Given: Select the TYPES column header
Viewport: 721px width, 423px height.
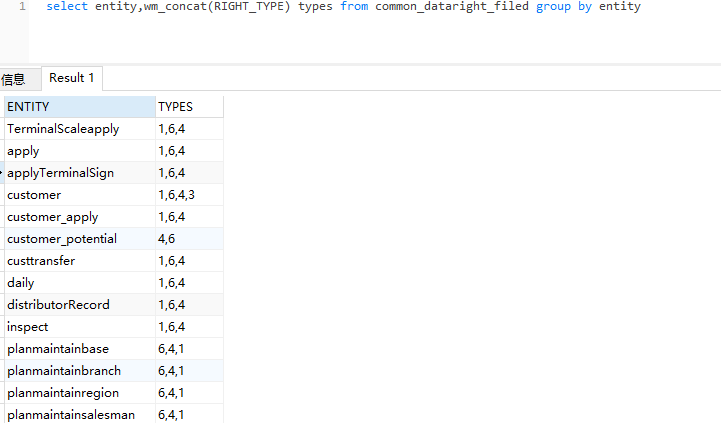Looking at the screenshot, I should pyautogui.click(x=189, y=107).
